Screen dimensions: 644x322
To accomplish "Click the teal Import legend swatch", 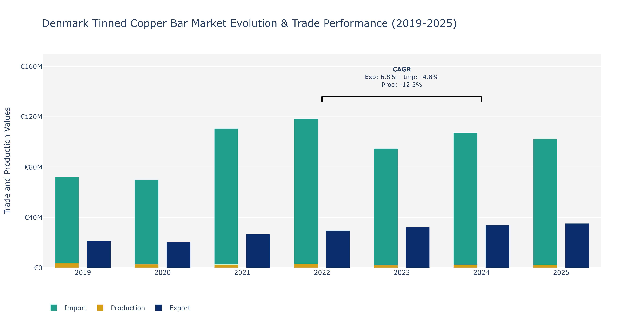I will 54,308.
